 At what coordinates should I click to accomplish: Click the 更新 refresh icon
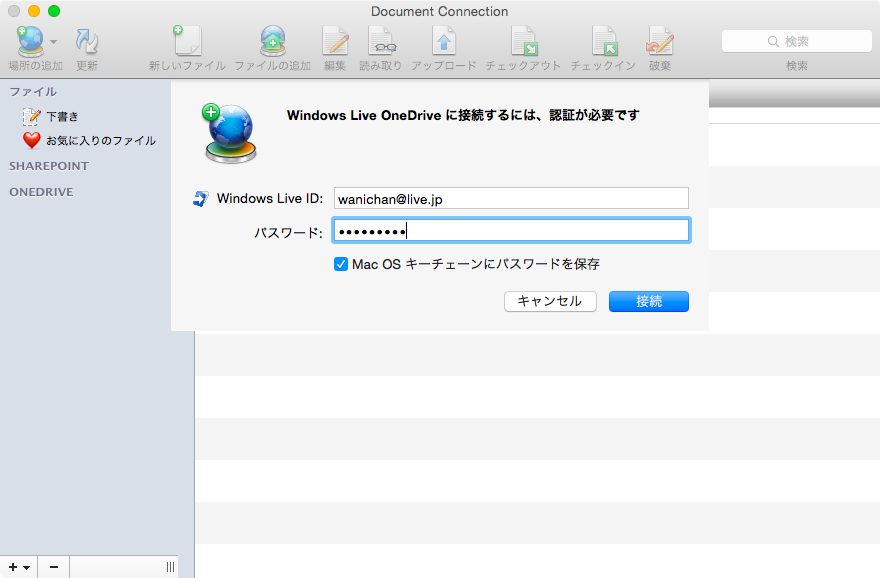[x=87, y=42]
